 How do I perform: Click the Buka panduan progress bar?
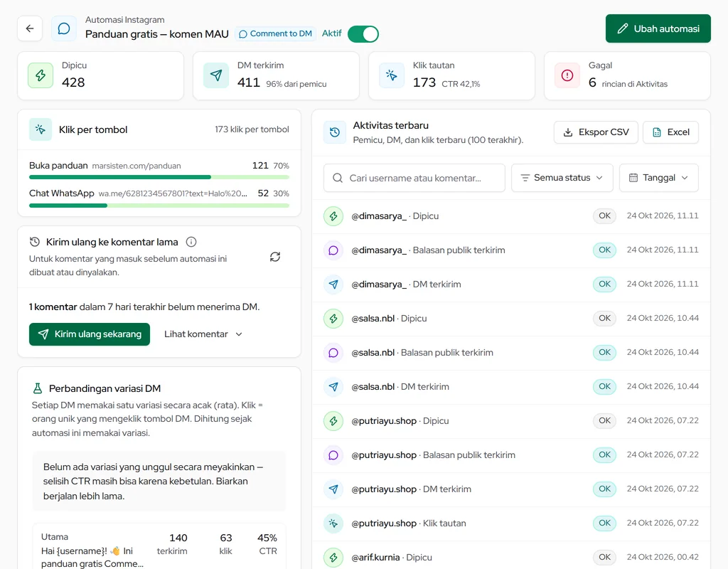(x=159, y=177)
